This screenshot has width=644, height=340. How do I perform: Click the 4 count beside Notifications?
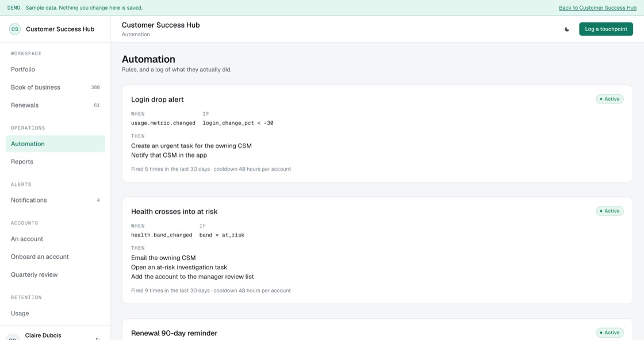click(98, 200)
